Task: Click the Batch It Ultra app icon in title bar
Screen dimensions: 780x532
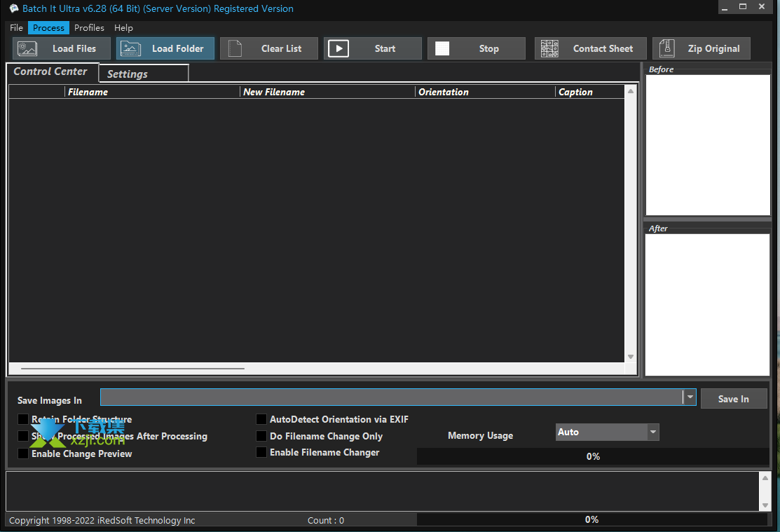Action: 13,8
